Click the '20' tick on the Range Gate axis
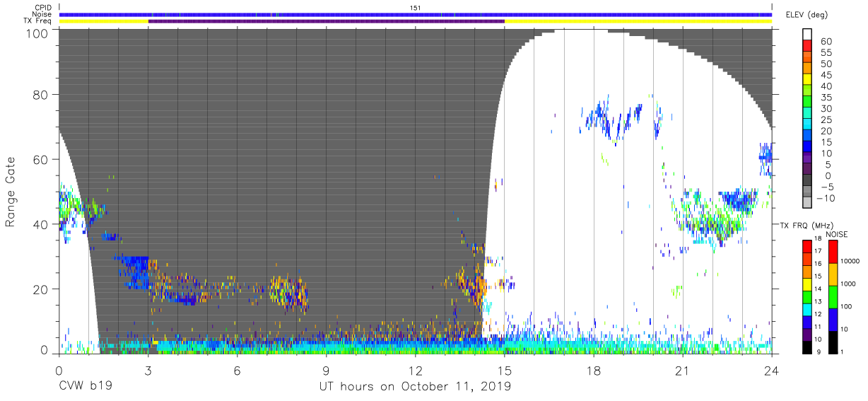The image size is (868, 401). [x=40, y=289]
